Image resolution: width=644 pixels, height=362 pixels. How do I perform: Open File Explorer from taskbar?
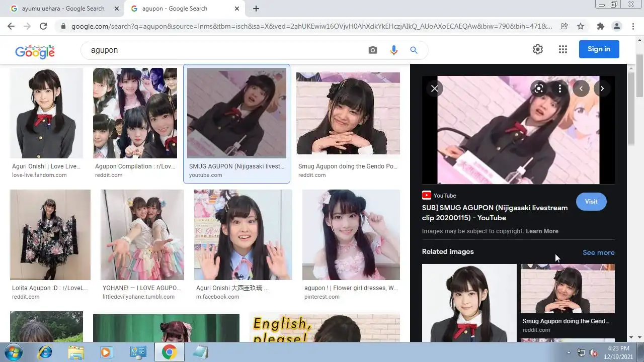[76, 352]
